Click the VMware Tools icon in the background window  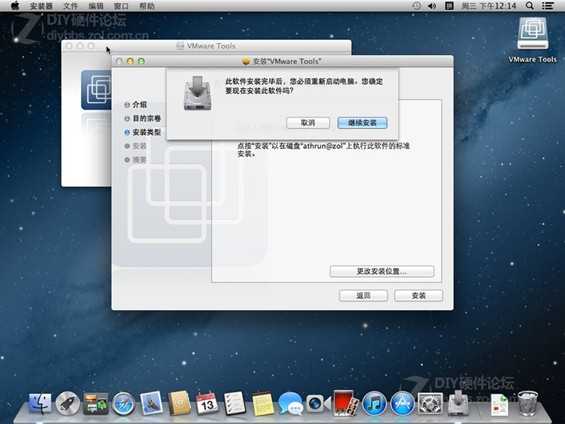(97, 90)
